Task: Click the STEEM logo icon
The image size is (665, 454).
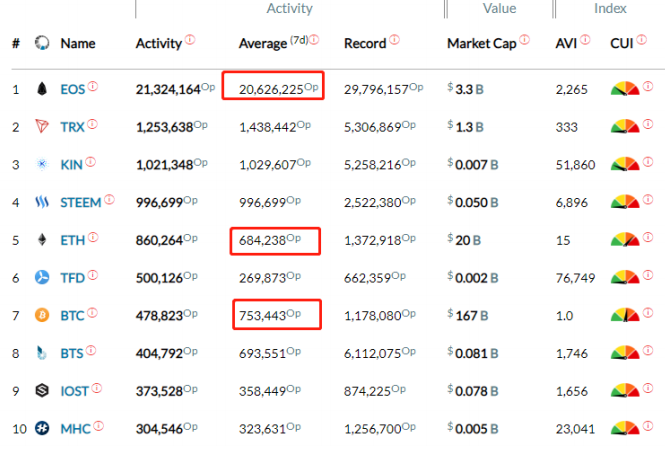Action: [42, 202]
